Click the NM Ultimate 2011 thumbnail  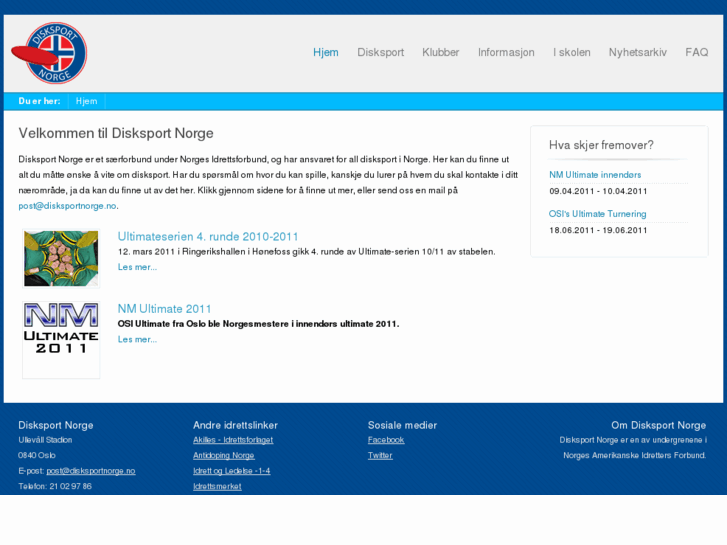tap(61, 340)
